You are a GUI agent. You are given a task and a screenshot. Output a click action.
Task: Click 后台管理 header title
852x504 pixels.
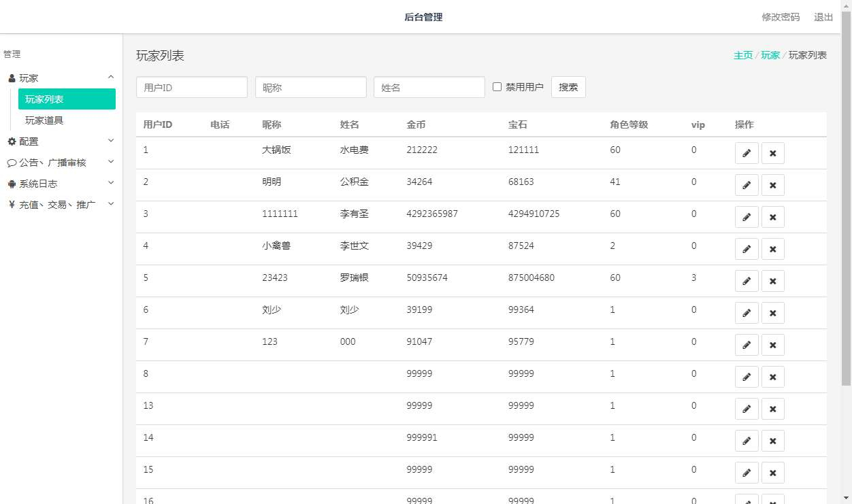coord(423,17)
